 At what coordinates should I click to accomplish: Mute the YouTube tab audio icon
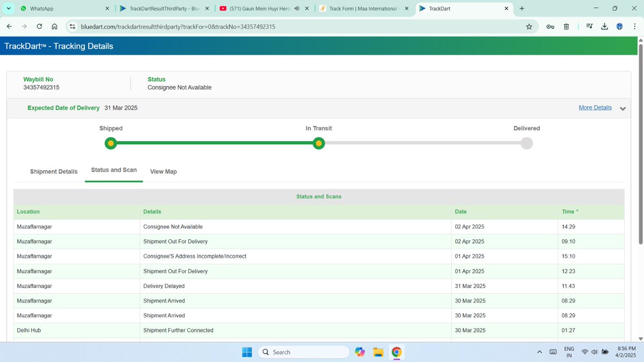[x=297, y=9]
